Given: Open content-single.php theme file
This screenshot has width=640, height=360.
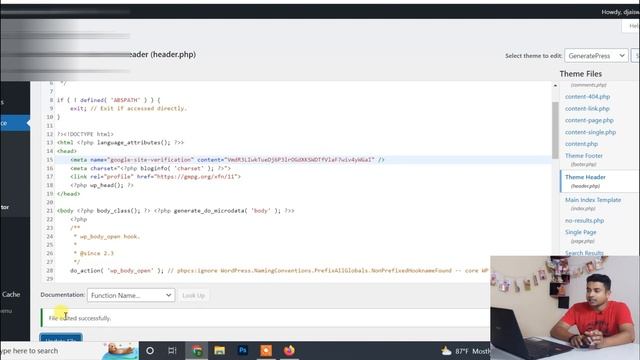Looking at the screenshot, I should [x=590, y=132].
